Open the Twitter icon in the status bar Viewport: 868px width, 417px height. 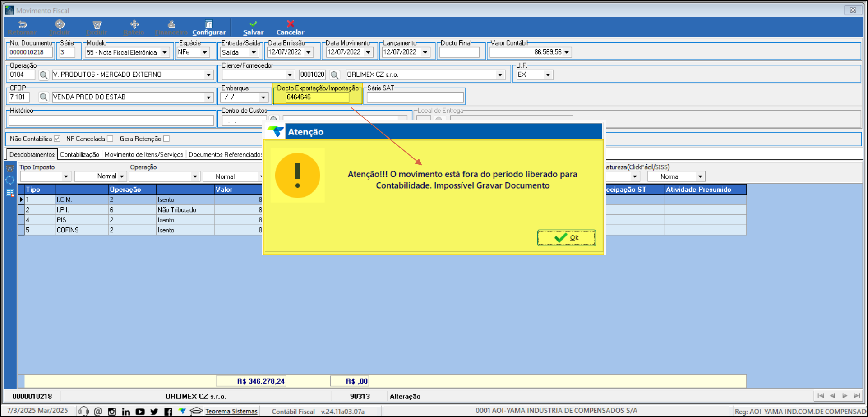tap(154, 411)
